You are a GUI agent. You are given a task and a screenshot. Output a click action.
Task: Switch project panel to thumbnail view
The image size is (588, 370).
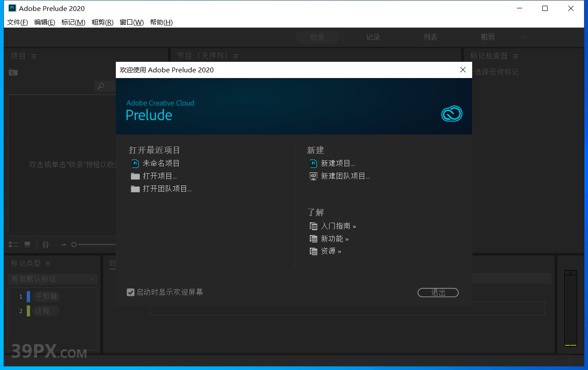pyautogui.click(x=27, y=245)
